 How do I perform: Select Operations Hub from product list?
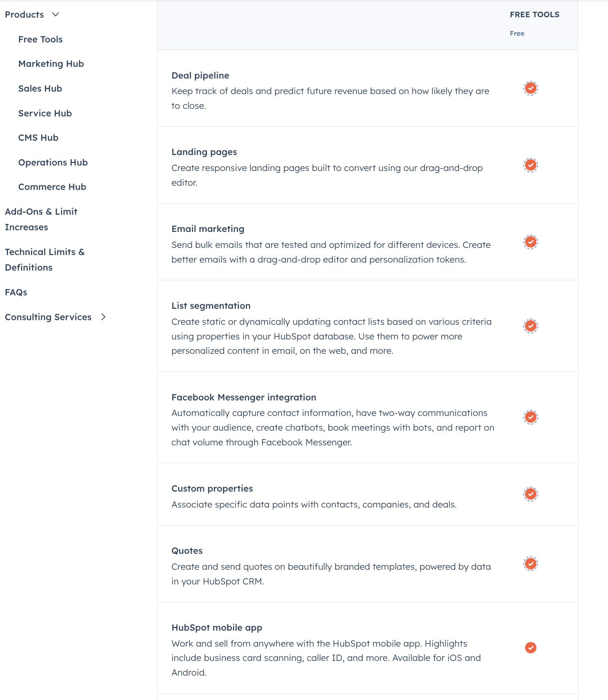click(x=53, y=163)
